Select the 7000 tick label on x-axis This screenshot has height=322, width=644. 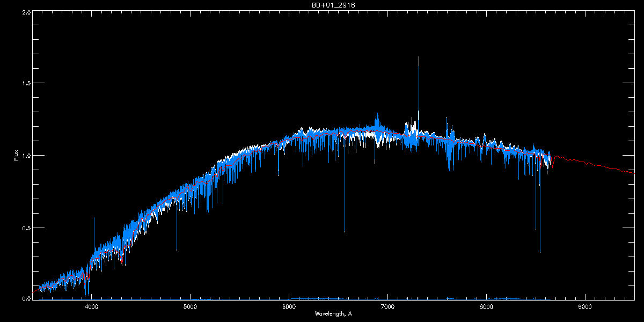pos(387,307)
